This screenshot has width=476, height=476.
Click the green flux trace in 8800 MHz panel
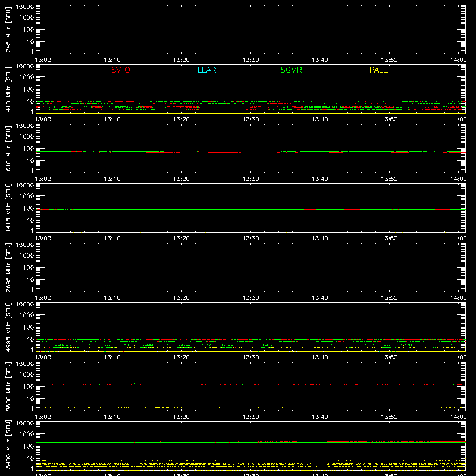click(250, 384)
